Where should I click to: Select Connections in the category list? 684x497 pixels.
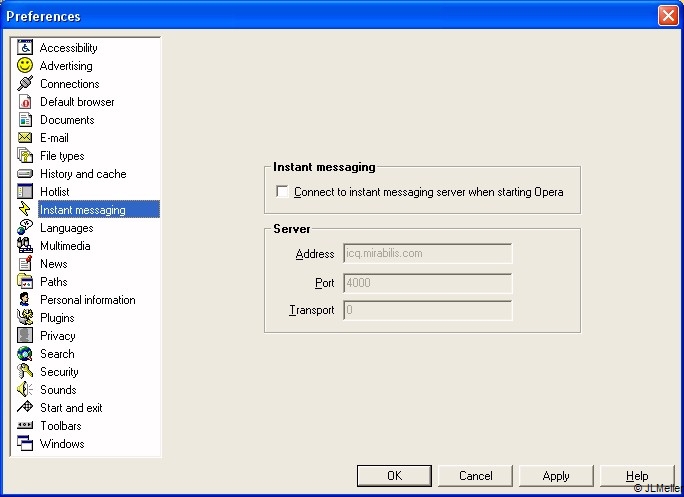point(70,84)
